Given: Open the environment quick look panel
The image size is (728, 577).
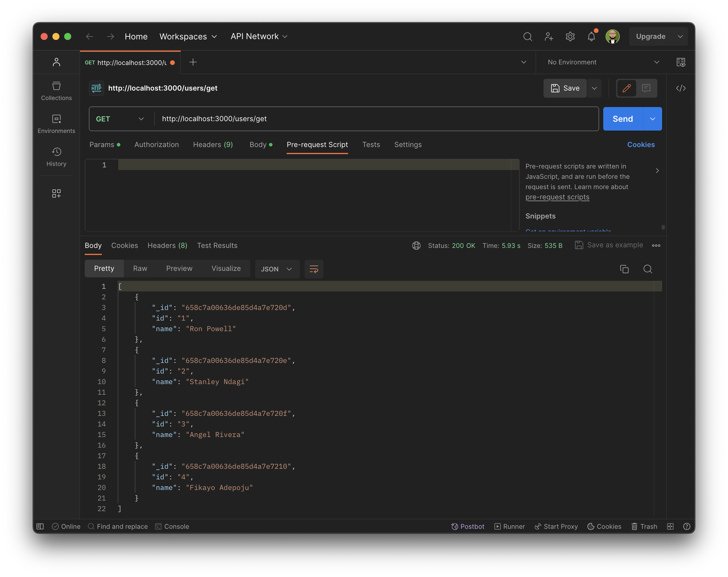Looking at the screenshot, I should (x=681, y=62).
